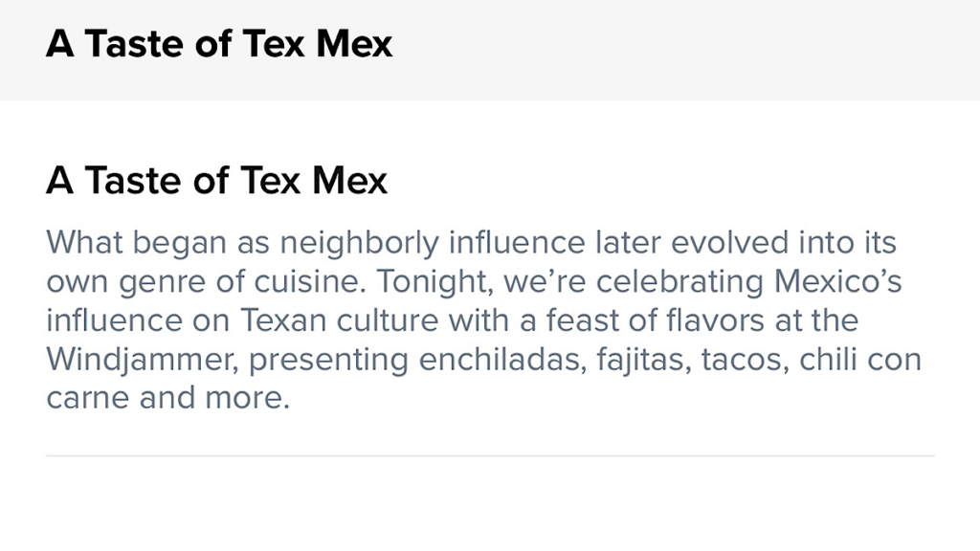Screen dimensions: 980x551
Task: Click the word 'Texan' in the description
Action: click(283, 320)
